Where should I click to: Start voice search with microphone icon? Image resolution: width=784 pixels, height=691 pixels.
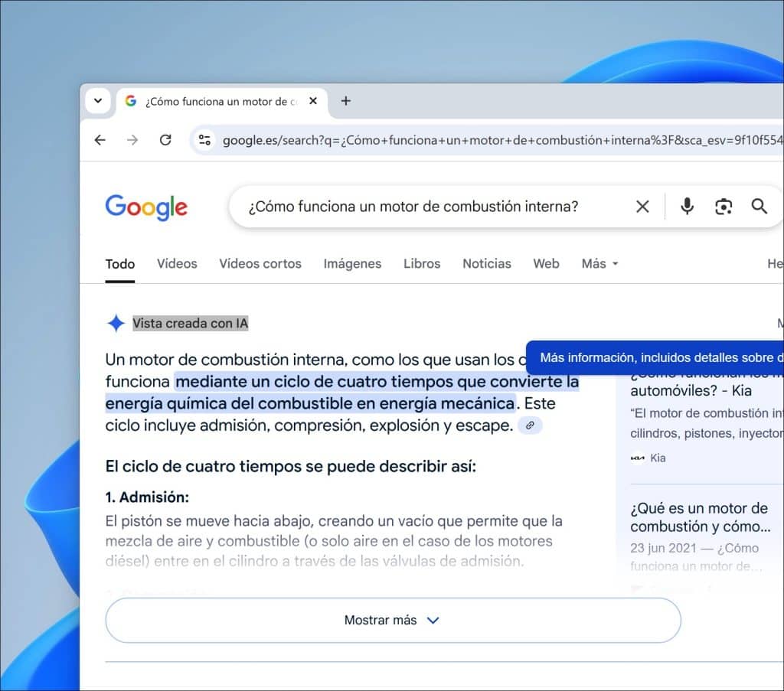(687, 207)
